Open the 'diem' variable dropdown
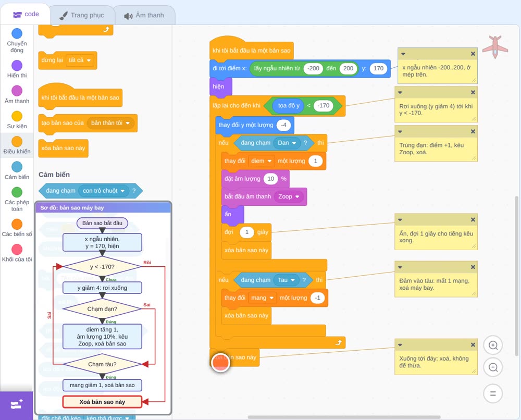 [x=261, y=161]
